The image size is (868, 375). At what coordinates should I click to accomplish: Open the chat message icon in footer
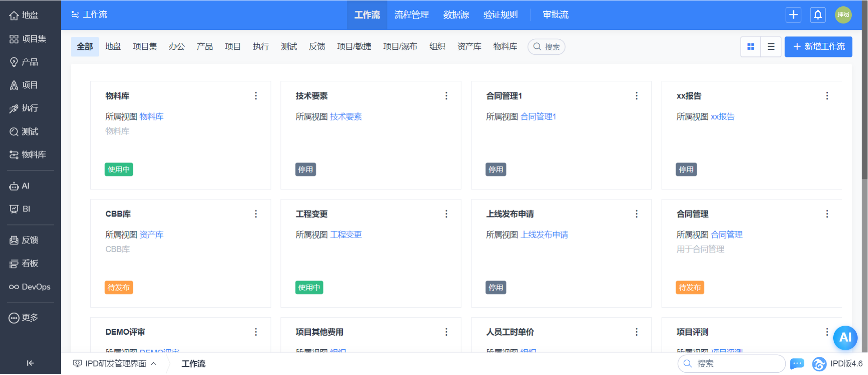click(797, 363)
